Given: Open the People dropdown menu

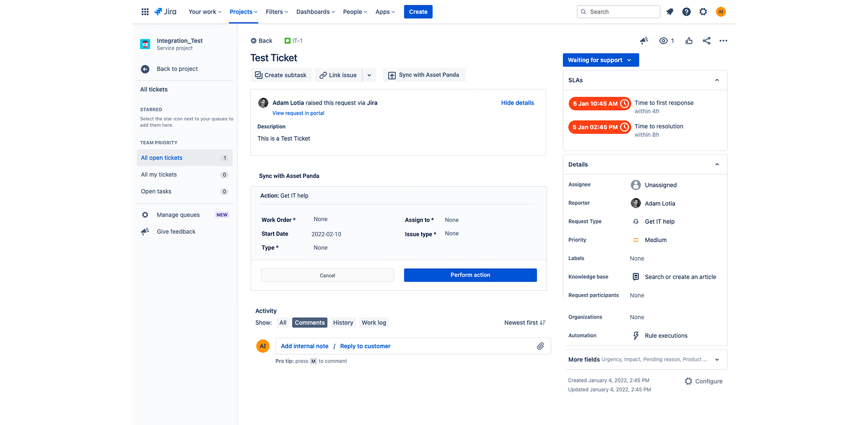Looking at the screenshot, I should pos(355,12).
